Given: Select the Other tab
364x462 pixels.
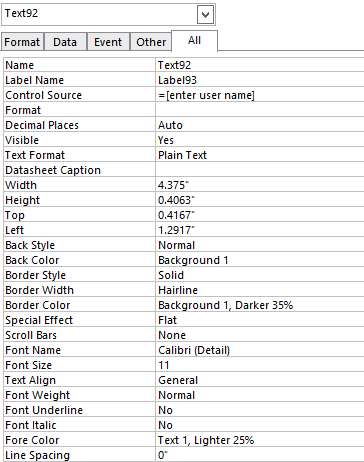Looking at the screenshot, I should (x=151, y=42).
